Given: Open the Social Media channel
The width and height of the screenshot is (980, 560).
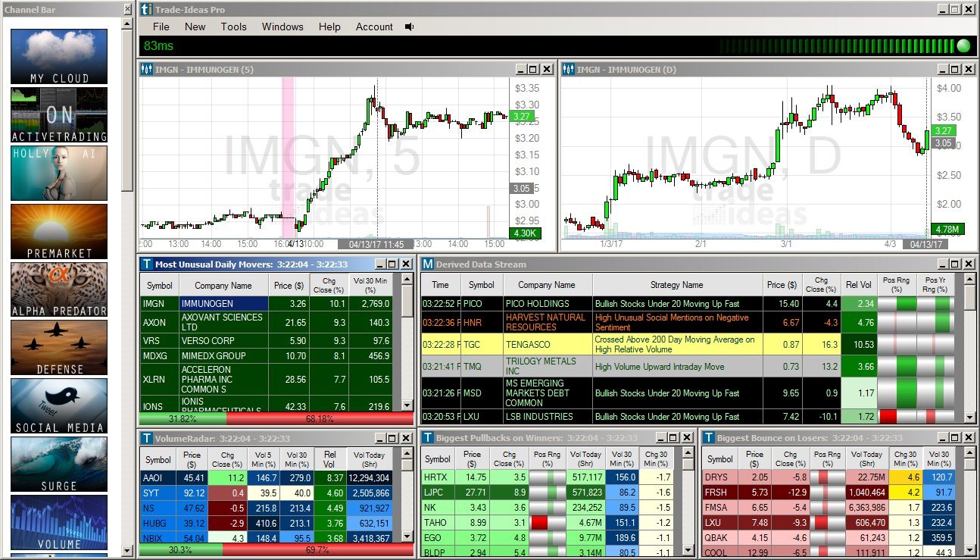Looking at the screenshot, I should (x=59, y=405).
